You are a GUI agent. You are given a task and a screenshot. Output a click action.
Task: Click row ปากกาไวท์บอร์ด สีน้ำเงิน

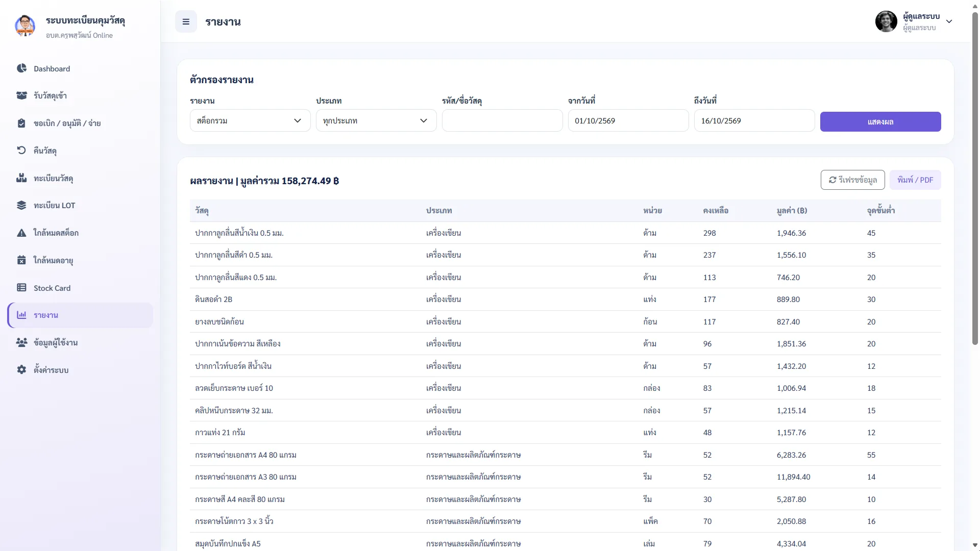[566, 366]
